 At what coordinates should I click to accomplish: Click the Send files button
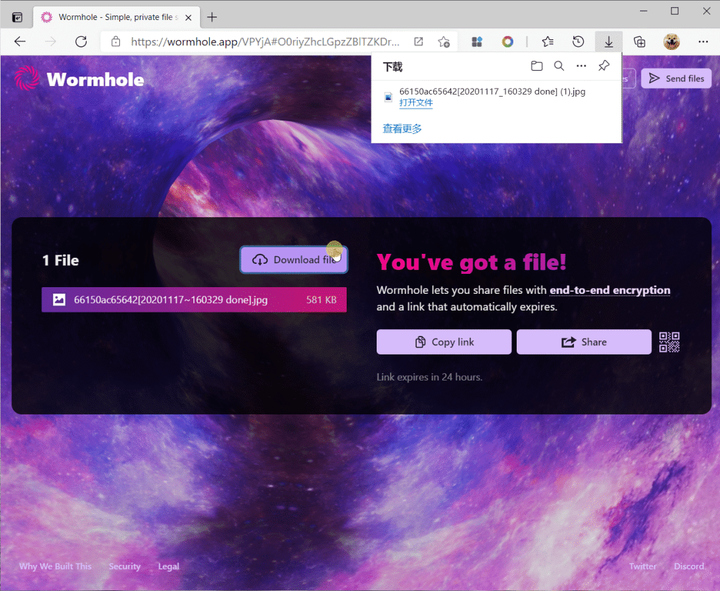point(676,79)
